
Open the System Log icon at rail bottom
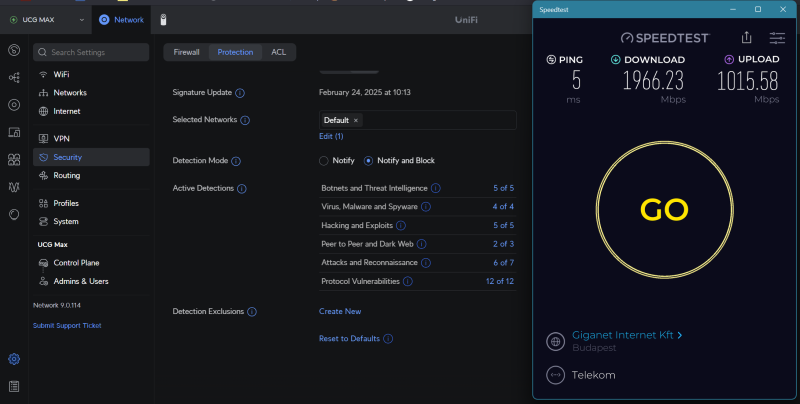tap(14, 387)
